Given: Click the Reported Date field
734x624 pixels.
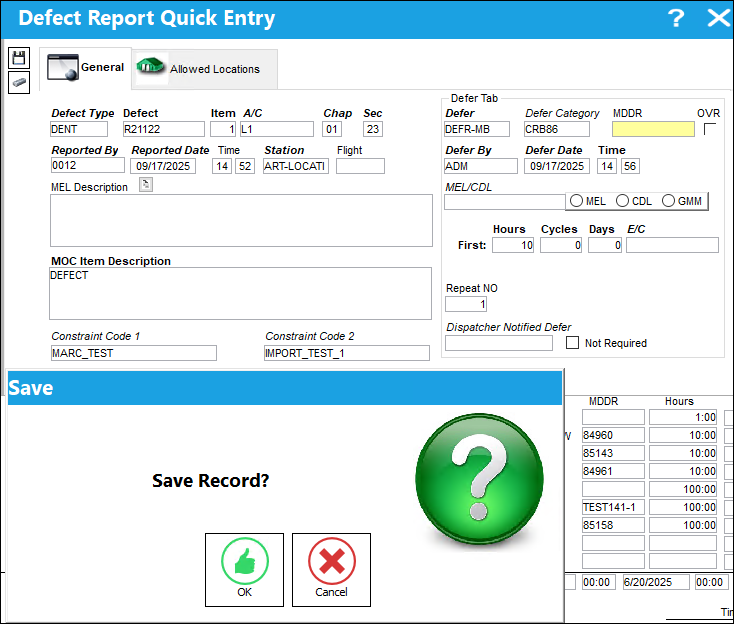Looking at the screenshot, I should pyautogui.click(x=163, y=166).
